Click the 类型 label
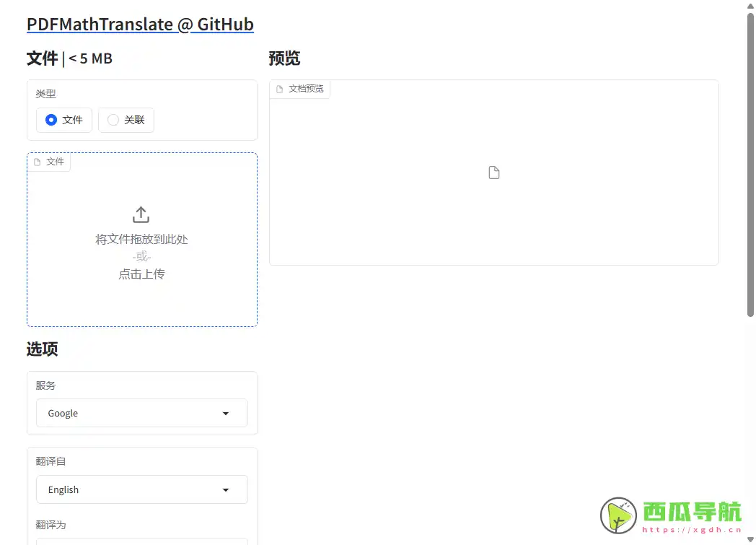This screenshot has width=756, height=545. click(45, 94)
